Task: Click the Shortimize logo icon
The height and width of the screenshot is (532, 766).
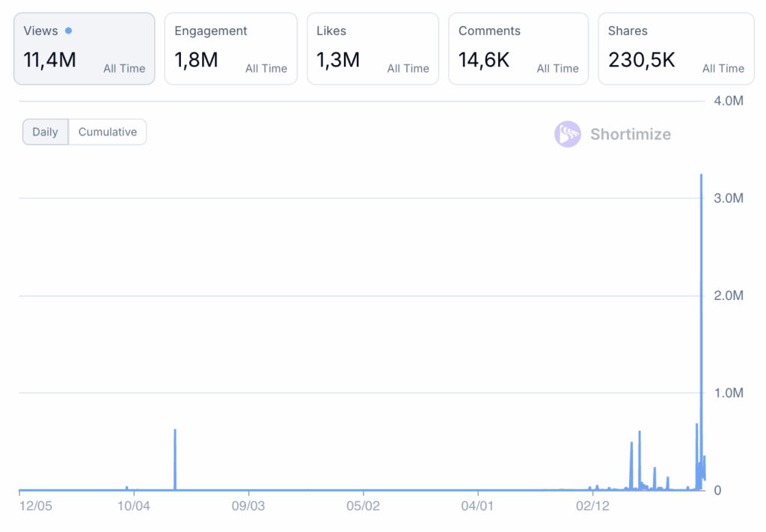Action: click(567, 135)
